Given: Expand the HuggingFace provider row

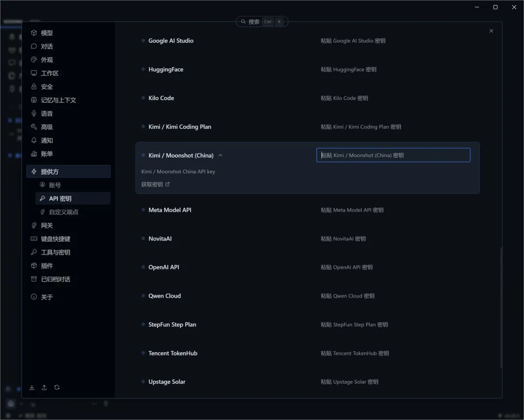Looking at the screenshot, I should click(166, 69).
